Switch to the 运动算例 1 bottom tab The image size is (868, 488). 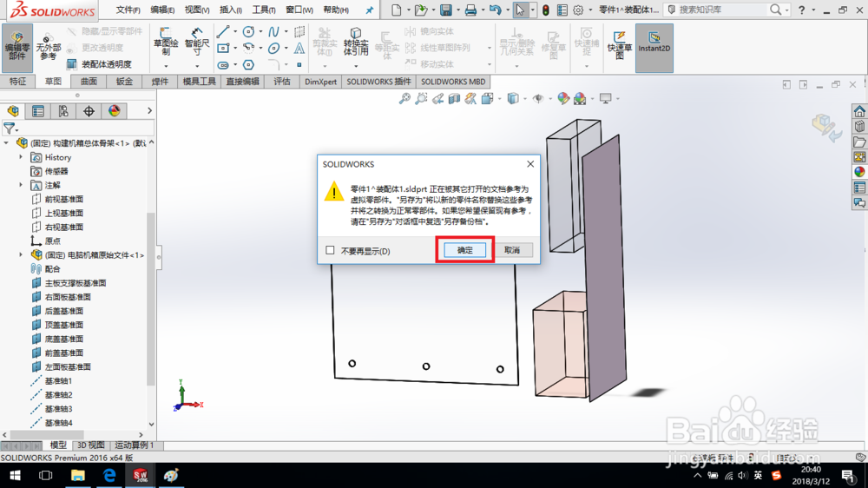134,445
